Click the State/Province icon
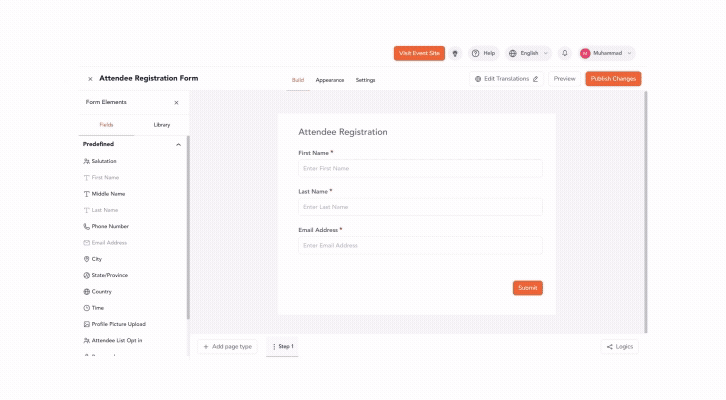Image resolution: width=726 pixels, height=400 pixels. click(x=86, y=275)
